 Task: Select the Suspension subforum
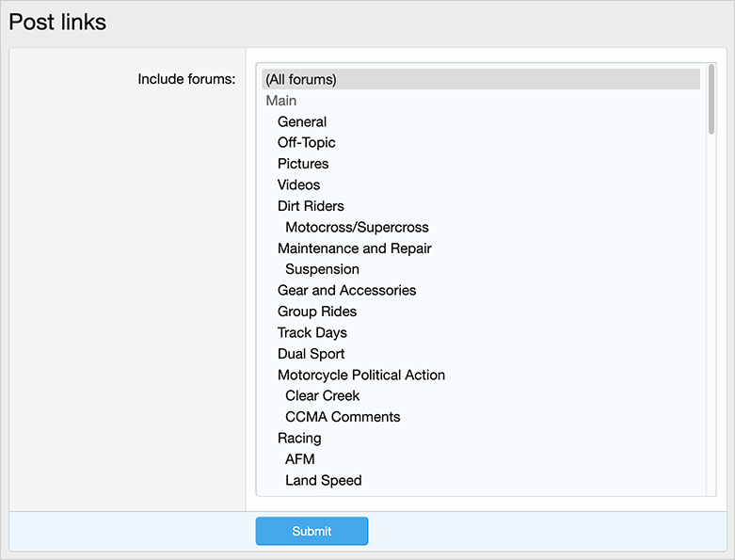[x=322, y=269]
